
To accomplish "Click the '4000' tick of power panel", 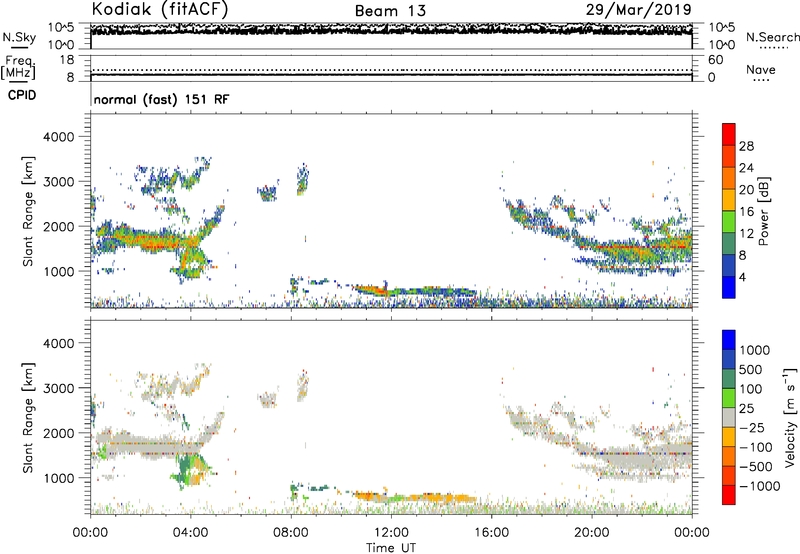I will (59, 137).
